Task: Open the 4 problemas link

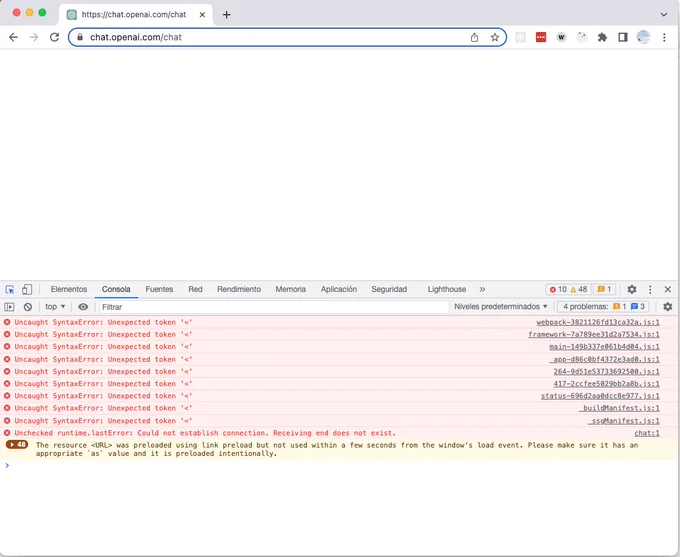Action: [603, 307]
